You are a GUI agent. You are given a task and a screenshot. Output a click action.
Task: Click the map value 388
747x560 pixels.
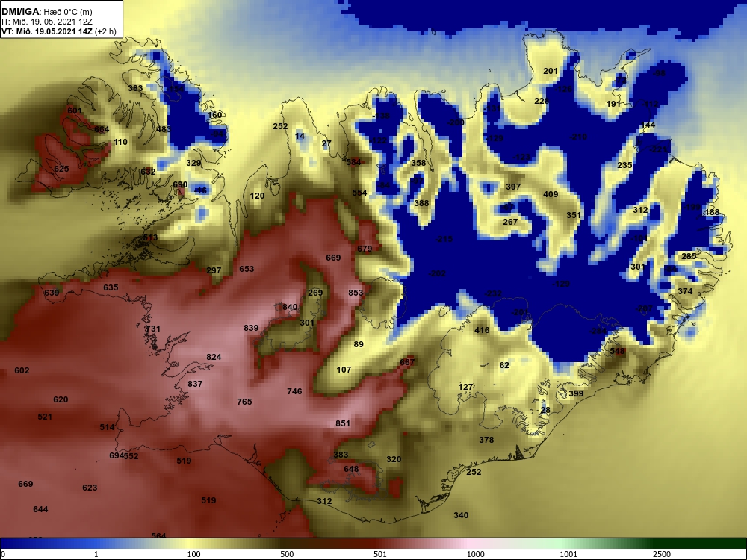point(421,203)
